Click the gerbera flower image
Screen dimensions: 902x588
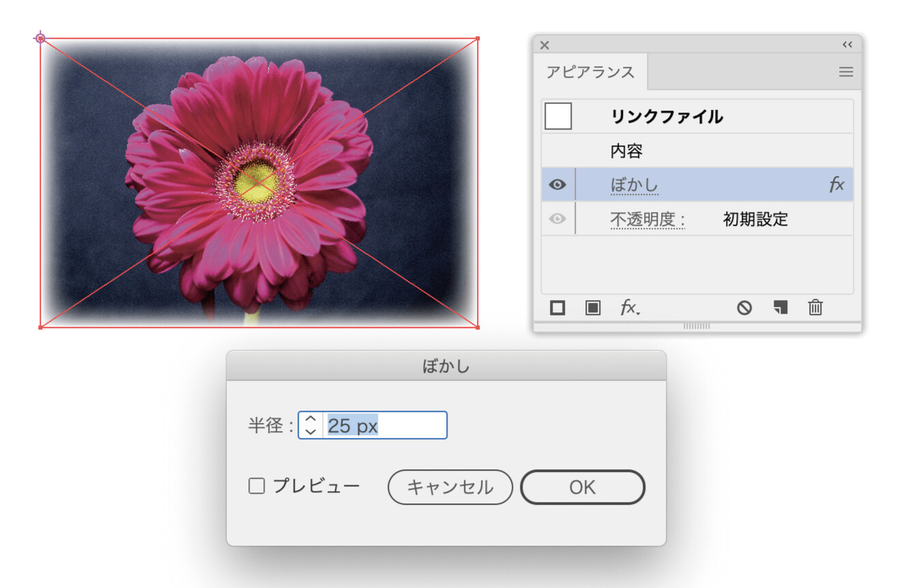[259, 183]
